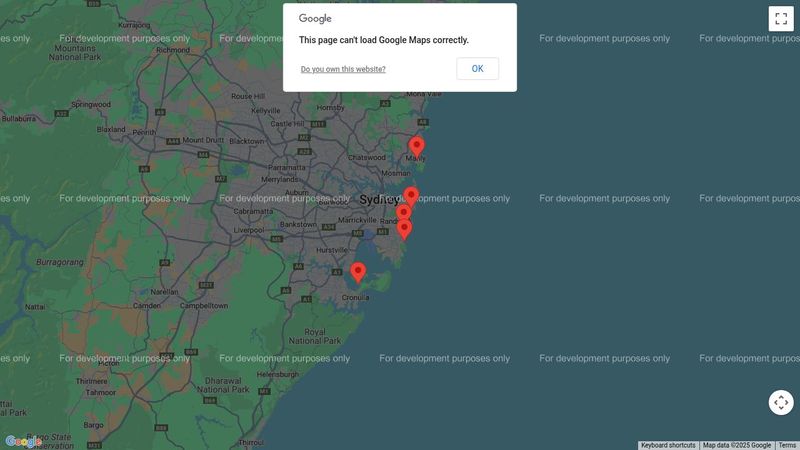
Task: Click the Cronulla label
Action: tap(356, 298)
